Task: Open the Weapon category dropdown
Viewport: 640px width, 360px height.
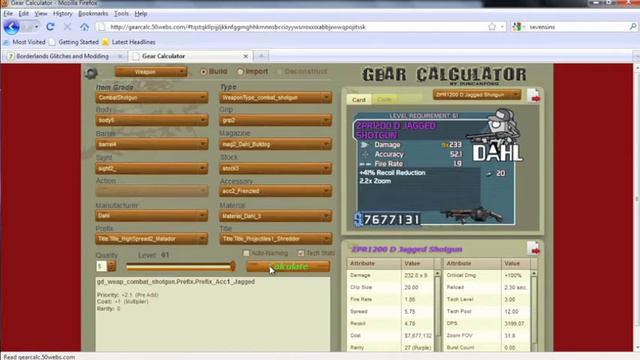Action: (151, 72)
